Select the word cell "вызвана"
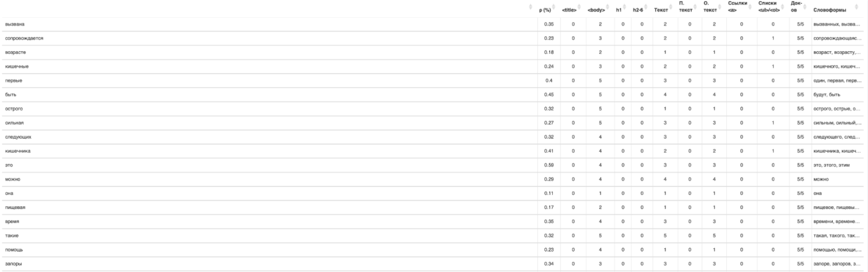 coord(14,24)
